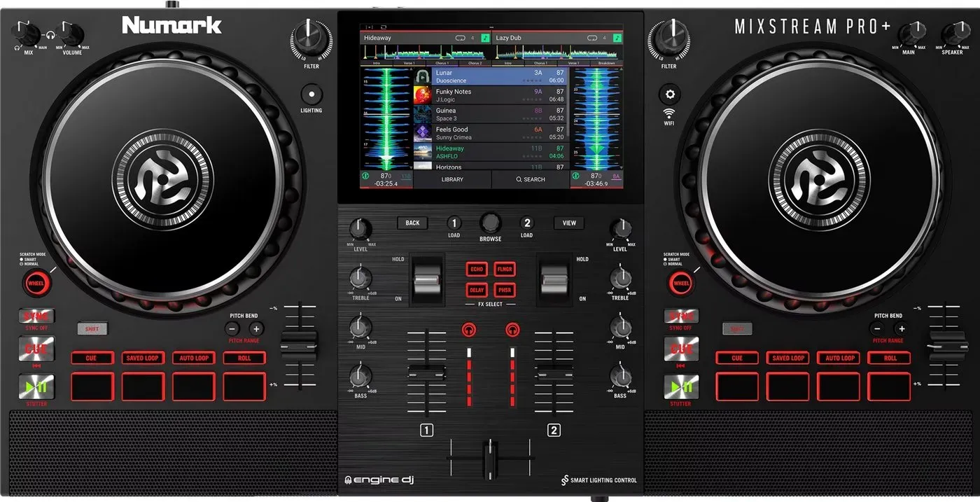
Task: Tap the BACK button
Action: point(412,223)
